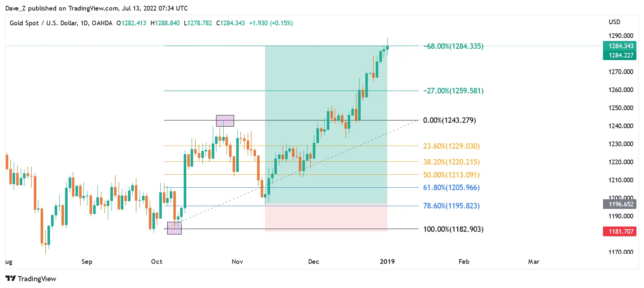This screenshot has width=644, height=288.
Task: Select the 23.60%(1229.030) retracement label
Action: (x=451, y=146)
